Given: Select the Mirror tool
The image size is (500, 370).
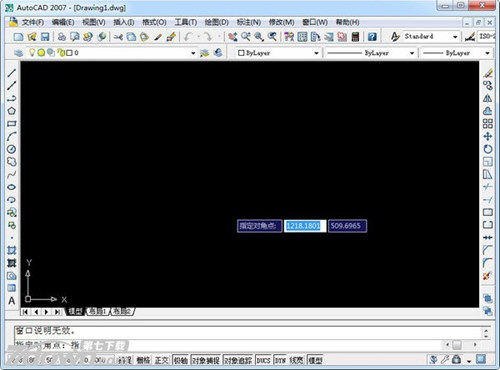Looking at the screenshot, I should click(488, 98).
